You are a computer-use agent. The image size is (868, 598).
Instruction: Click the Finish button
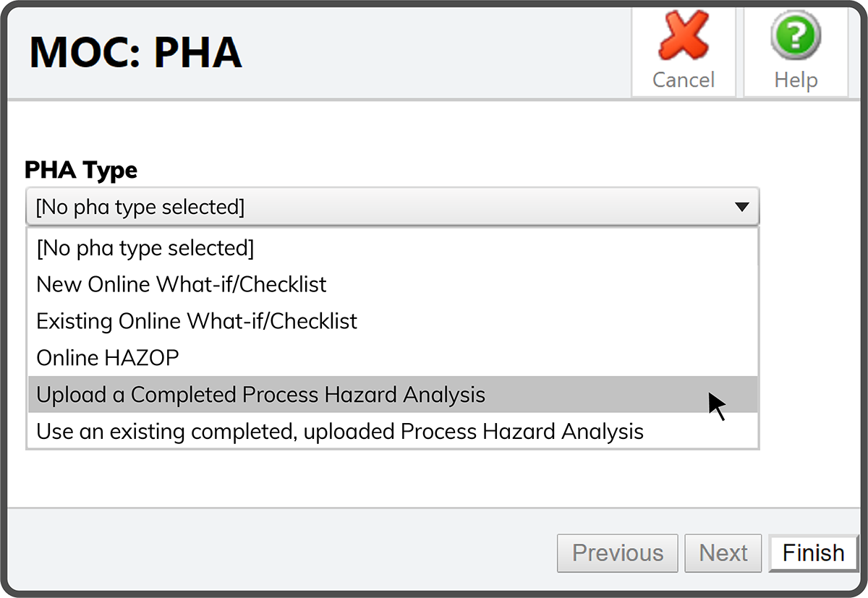tap(813, 553)
